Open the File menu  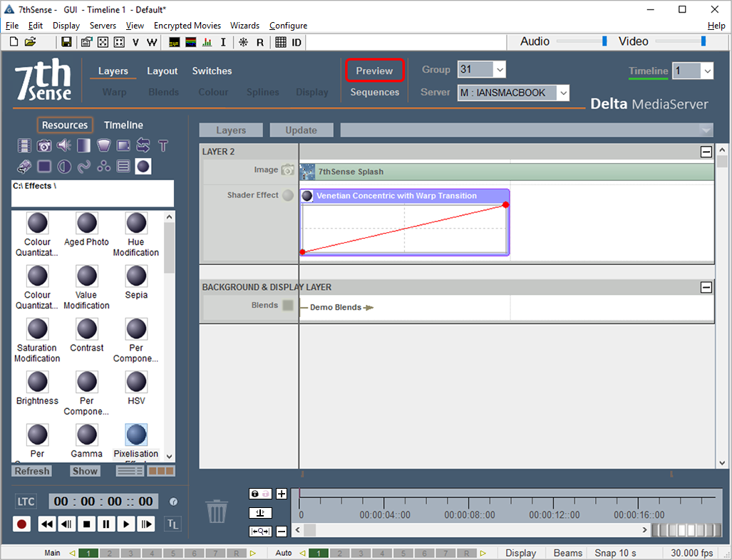click(x=12, y=26)
